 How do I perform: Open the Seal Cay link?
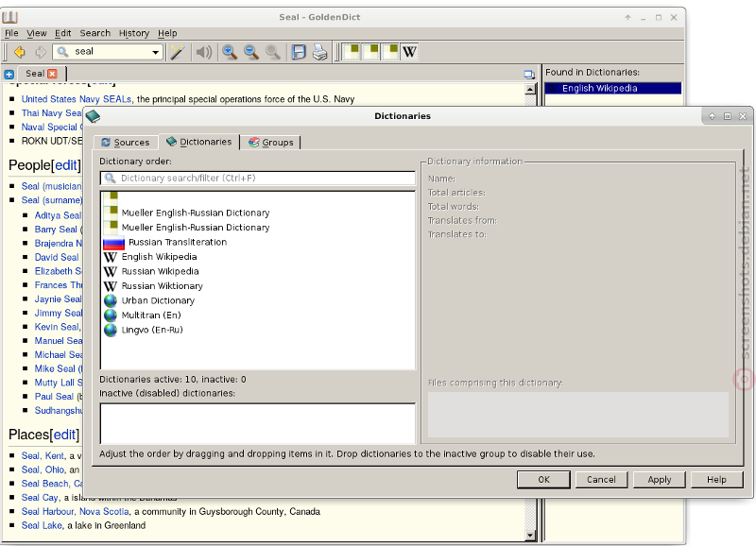[40, 498]
